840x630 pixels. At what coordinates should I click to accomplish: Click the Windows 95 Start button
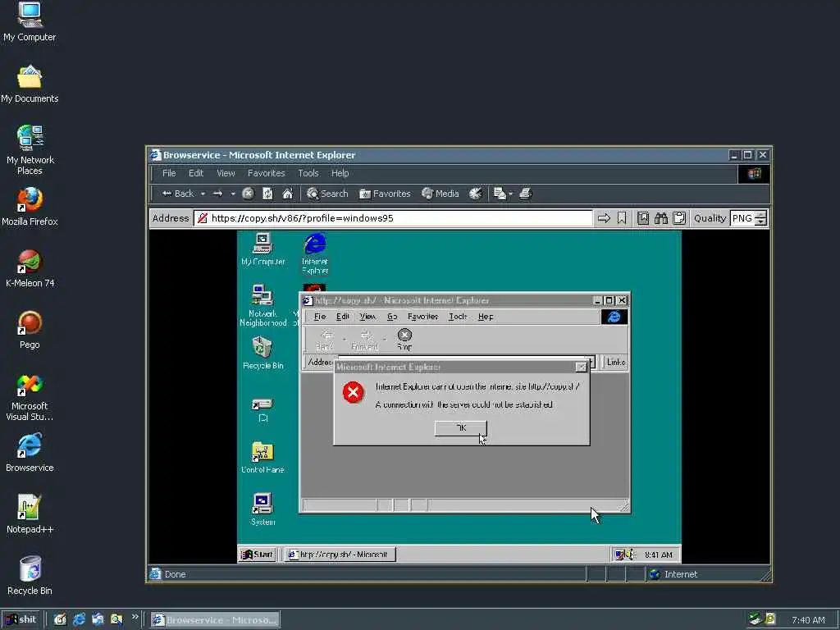(x=257, y=555)
